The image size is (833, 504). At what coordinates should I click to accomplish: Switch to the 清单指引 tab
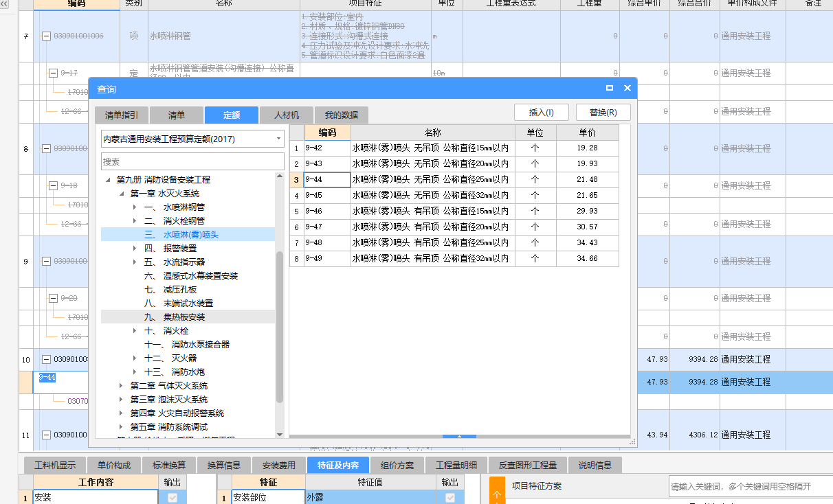coord(121,115)
